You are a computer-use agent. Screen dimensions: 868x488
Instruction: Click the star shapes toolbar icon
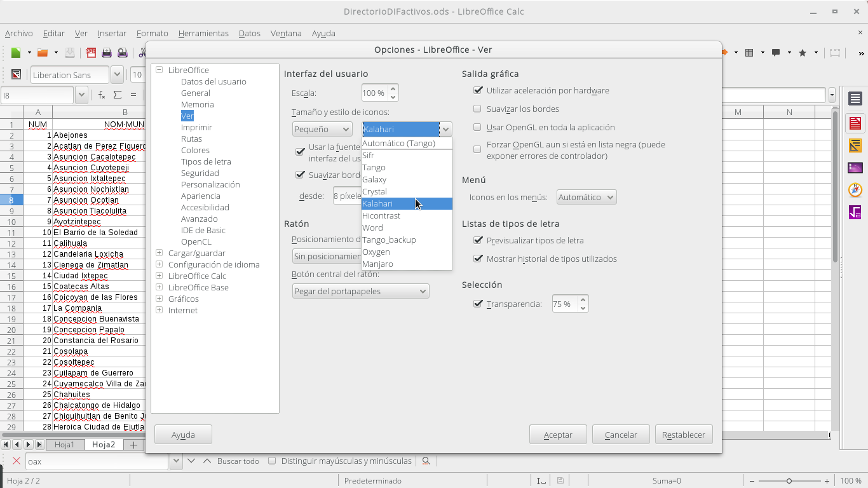pyautogui.click(x=803, y=53)
